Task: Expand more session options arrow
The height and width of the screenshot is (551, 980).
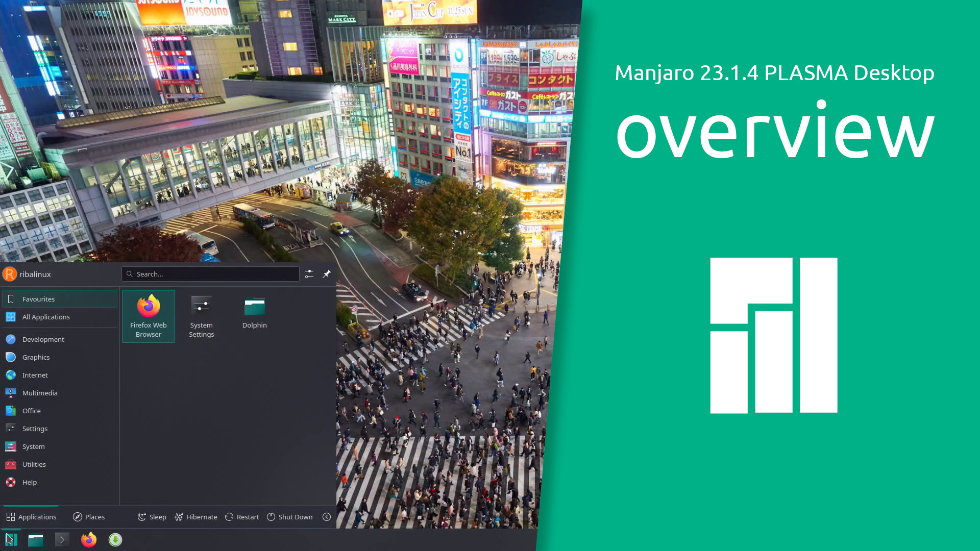Action: tap(327, 517)
